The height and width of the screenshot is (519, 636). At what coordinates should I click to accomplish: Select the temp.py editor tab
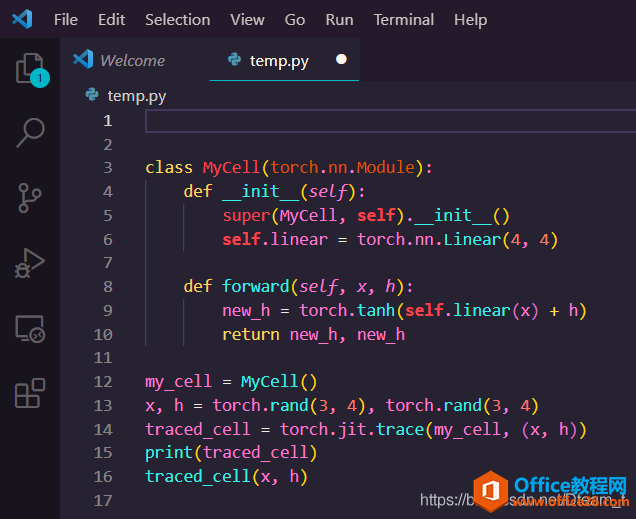coord(279,60)
